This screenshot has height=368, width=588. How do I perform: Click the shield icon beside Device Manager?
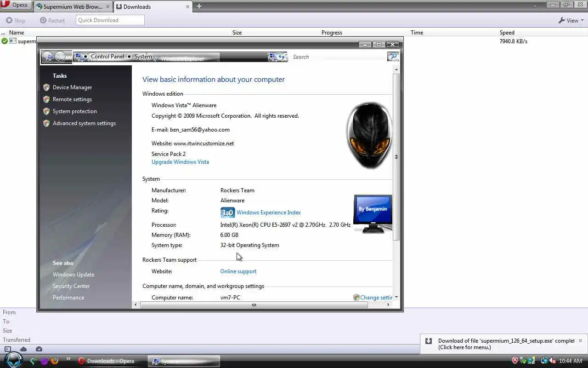coord(46,87)
